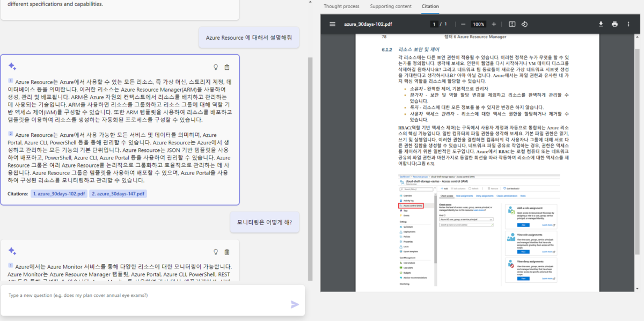Click superscript citation 2 in Azure Resource answer
Screen dimensions: 644x321
[x=11, y=134]
